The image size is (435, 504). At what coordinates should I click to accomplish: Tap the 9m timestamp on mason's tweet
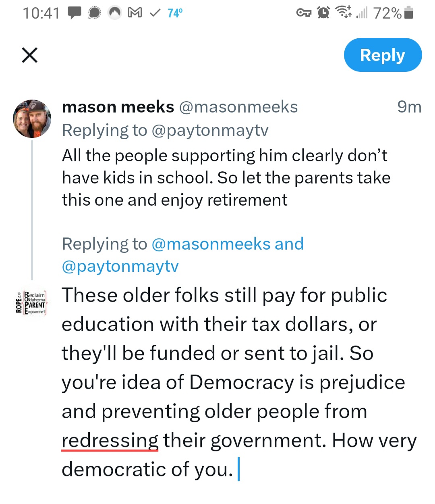pyautogui.click(x=409, y=107)
